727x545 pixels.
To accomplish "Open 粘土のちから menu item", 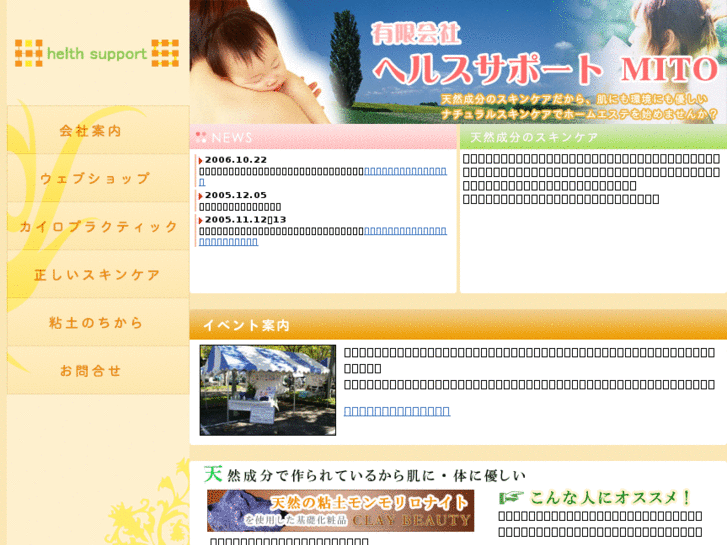I will (x=98, y=322).
